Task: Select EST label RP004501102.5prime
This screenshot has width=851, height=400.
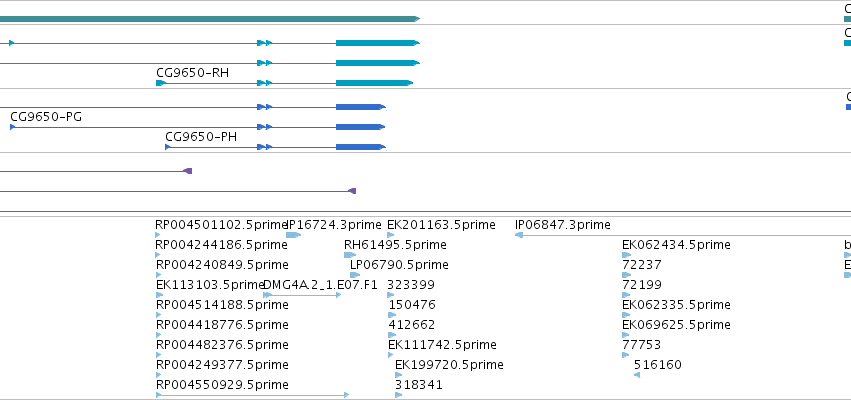Action: pyautogui.click(x=221, y=225)
